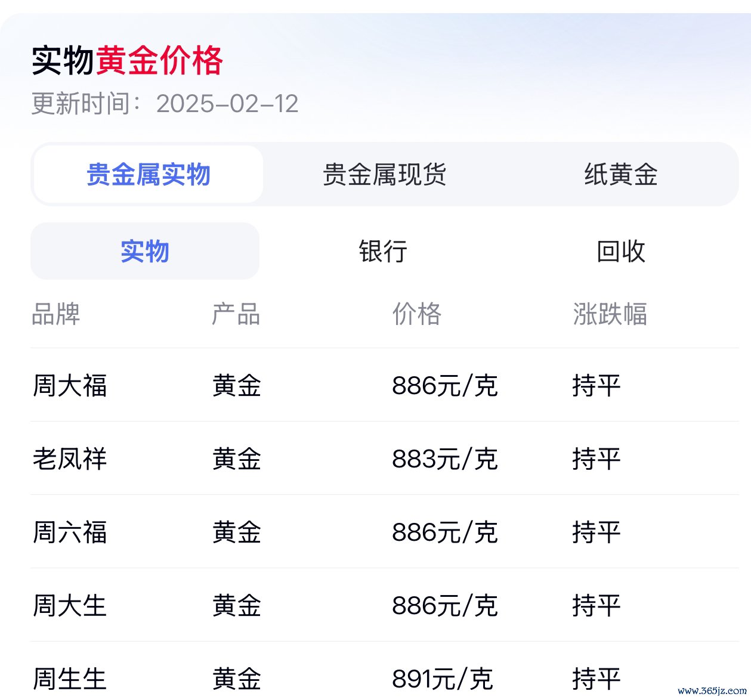Open the 贵金属现货 tab
This screenshot has height=700, width=751.
(384, 174)
